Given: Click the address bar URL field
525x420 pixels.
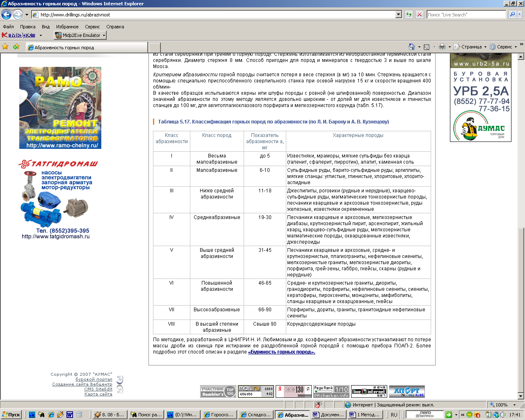Looking at the screenshot, I should point(213,15).
